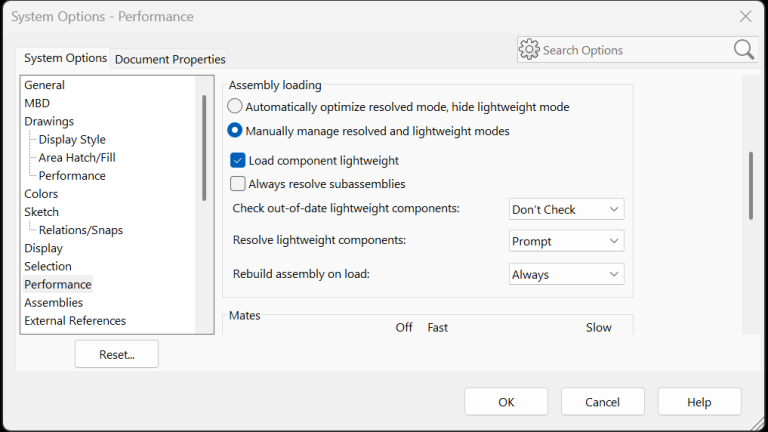This screenshot has width=768, height=432.
Task: Switch to System Options tab
Action: 65,58
